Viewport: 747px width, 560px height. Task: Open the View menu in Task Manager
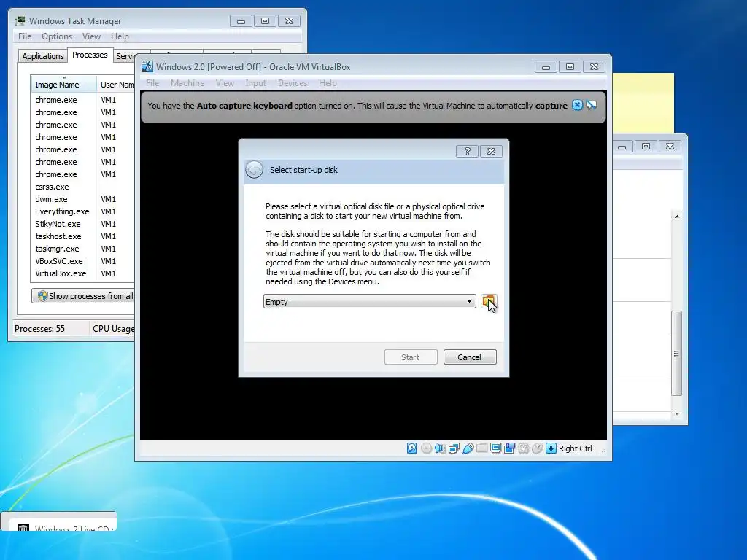pyautogui.click(x=91, y=36)
